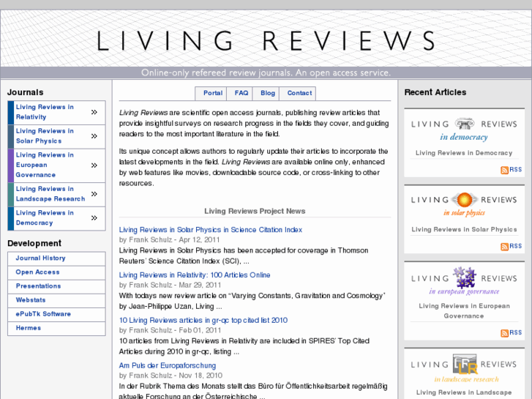Click RSS icon under Living Reviews in European Governance
This screenshot has width=532, height=399.
pos(505,333)
